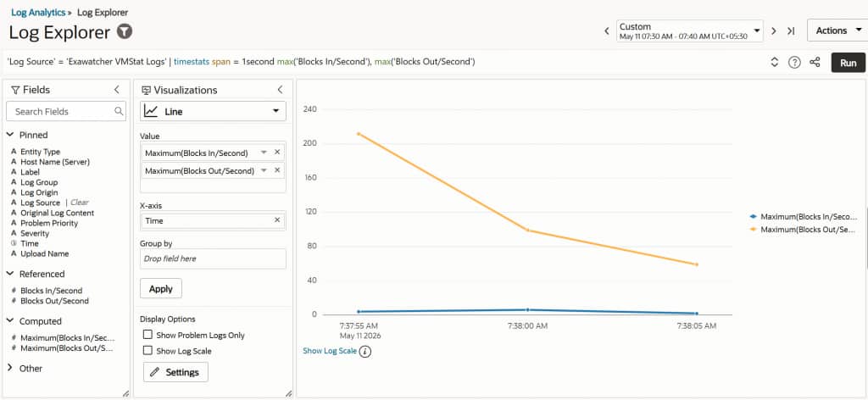
Task: Enable Show Problem Logs Only checkbox
Action: click(147, 335)
